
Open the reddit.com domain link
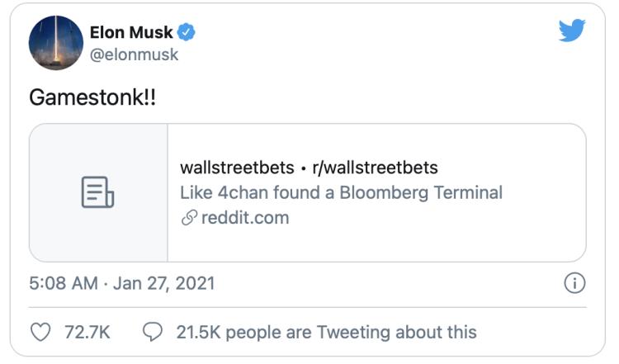click(245, 218)
